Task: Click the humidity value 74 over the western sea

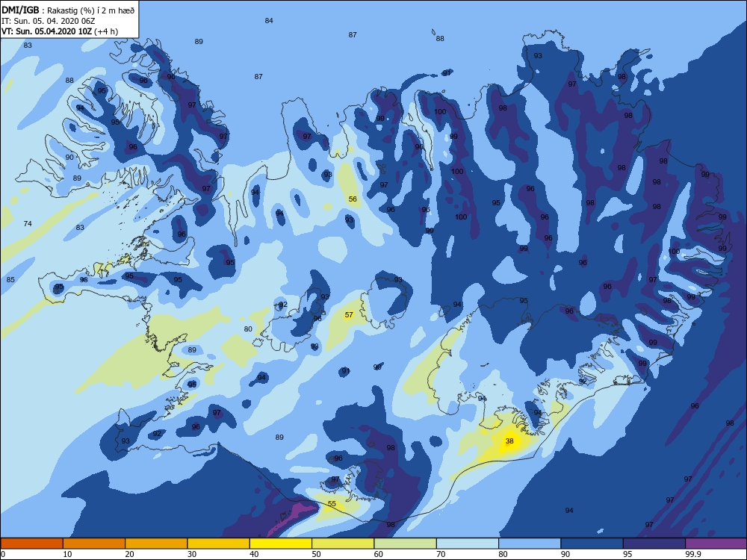Action: coord(28,223)
